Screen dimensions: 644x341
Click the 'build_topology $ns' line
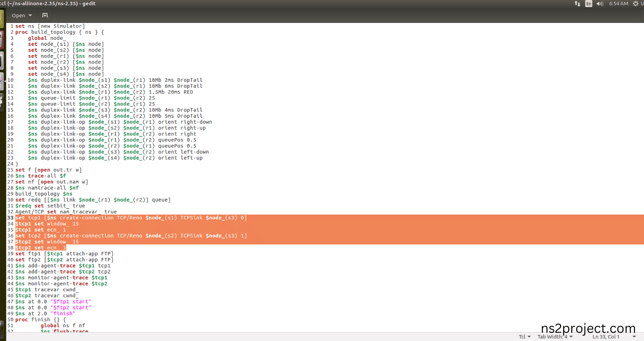pos(44,194)
